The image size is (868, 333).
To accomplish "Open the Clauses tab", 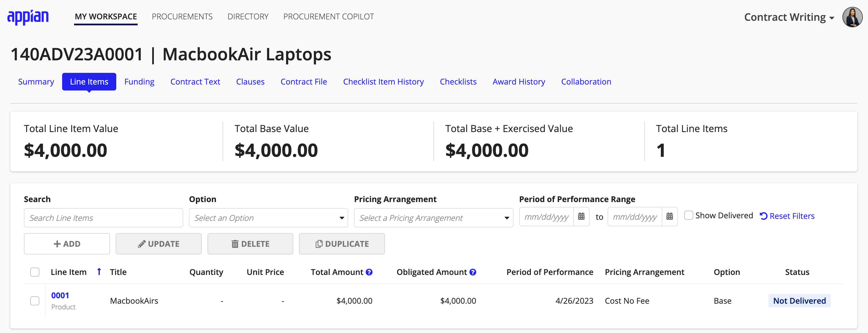I will [x=250, y=82].
